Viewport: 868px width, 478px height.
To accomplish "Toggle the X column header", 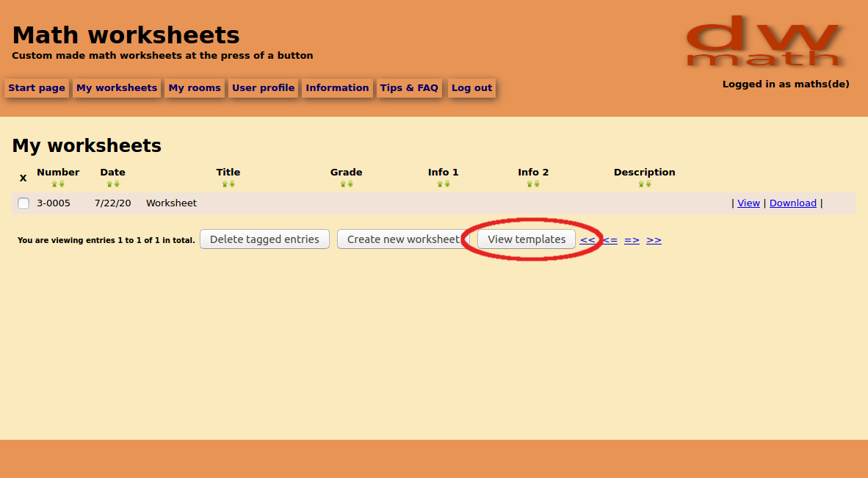I will coord(23,178).
